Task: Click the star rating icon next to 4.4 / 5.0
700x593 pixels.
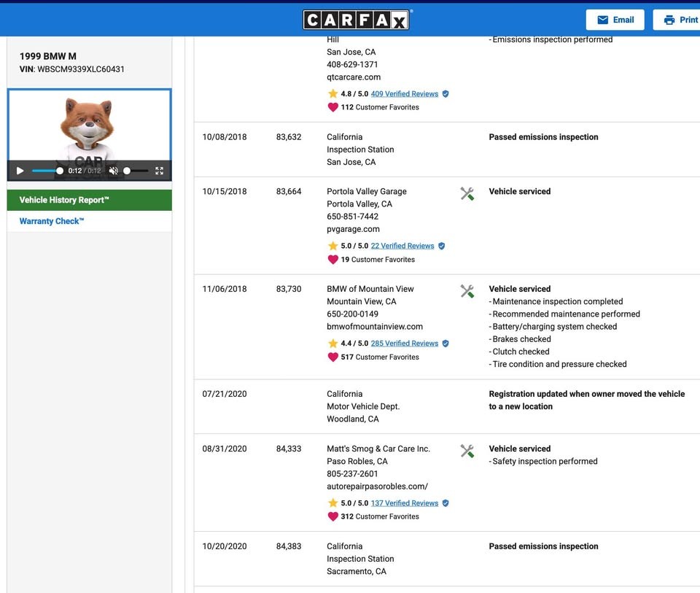Action: pos(333,344)
